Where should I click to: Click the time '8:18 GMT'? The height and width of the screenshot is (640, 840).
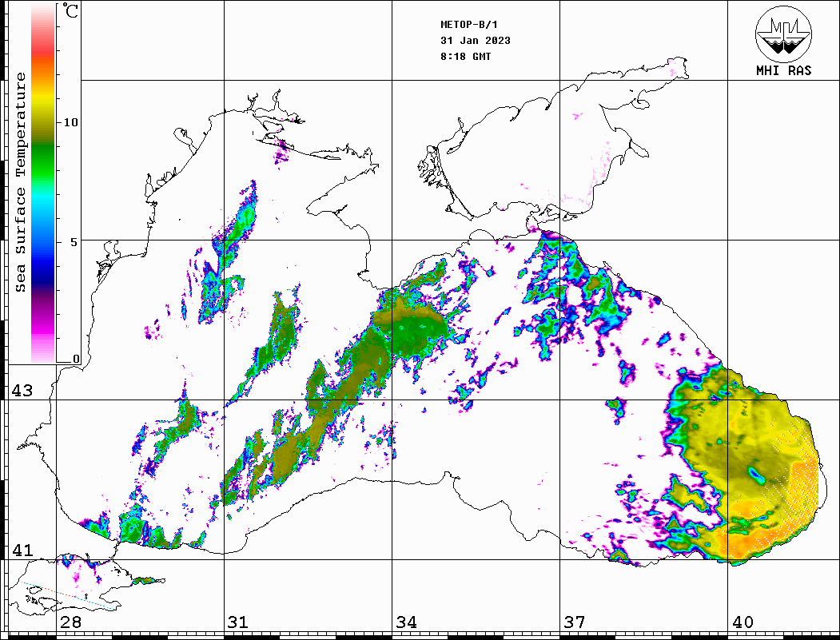tap(465, 56)
